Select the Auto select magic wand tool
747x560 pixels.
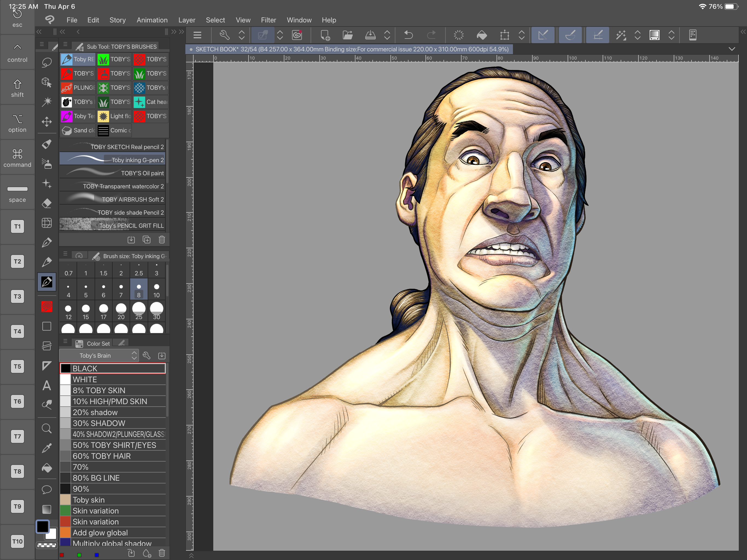pos(46,102)
